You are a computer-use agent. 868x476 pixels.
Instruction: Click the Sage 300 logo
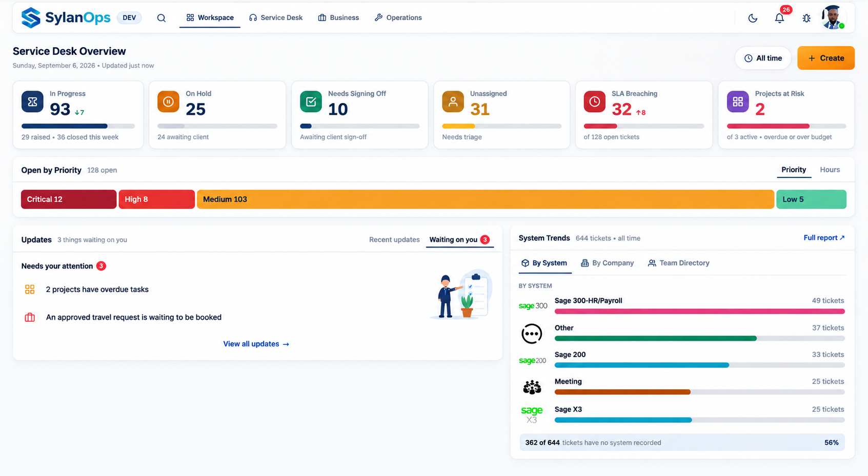533,306
